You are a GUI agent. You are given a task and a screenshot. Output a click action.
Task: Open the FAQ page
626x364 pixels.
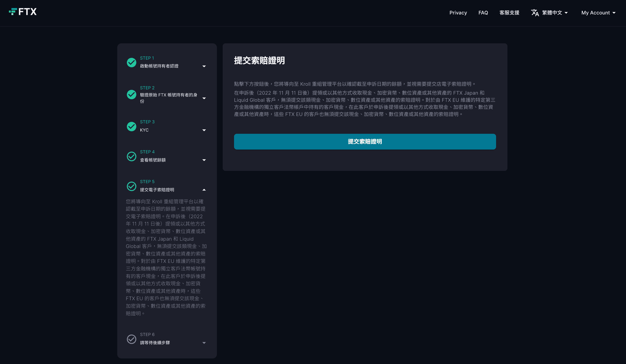pos(483,13)
